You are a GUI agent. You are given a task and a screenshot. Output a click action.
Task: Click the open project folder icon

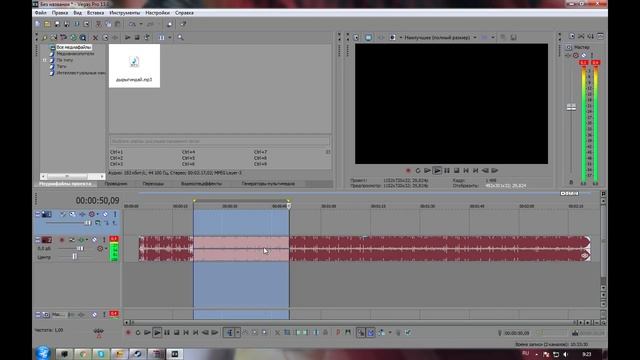[x=47, y=24]
